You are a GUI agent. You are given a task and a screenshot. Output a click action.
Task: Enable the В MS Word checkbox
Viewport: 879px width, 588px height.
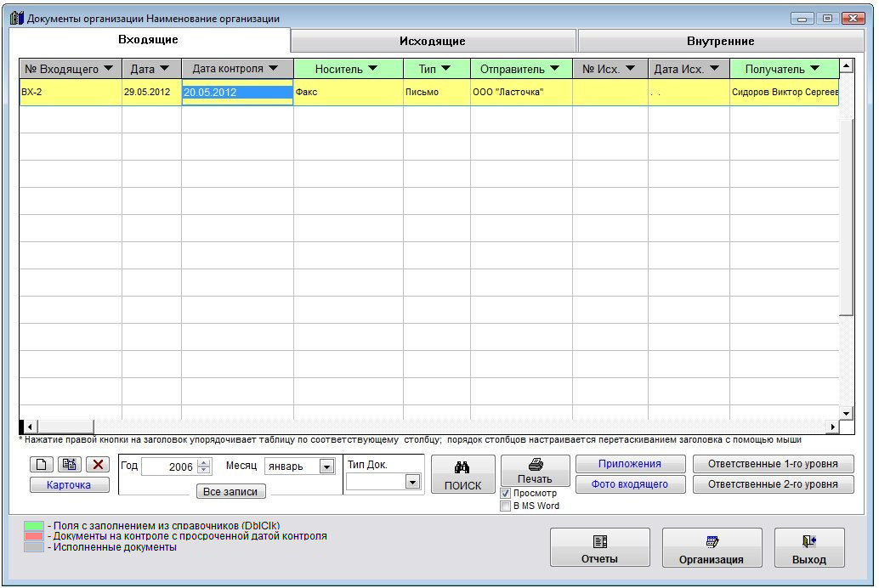(506, 506)
